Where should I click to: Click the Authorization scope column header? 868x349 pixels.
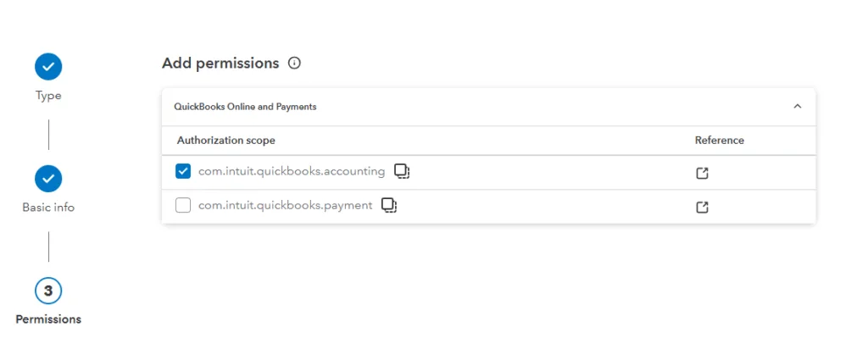225,141
